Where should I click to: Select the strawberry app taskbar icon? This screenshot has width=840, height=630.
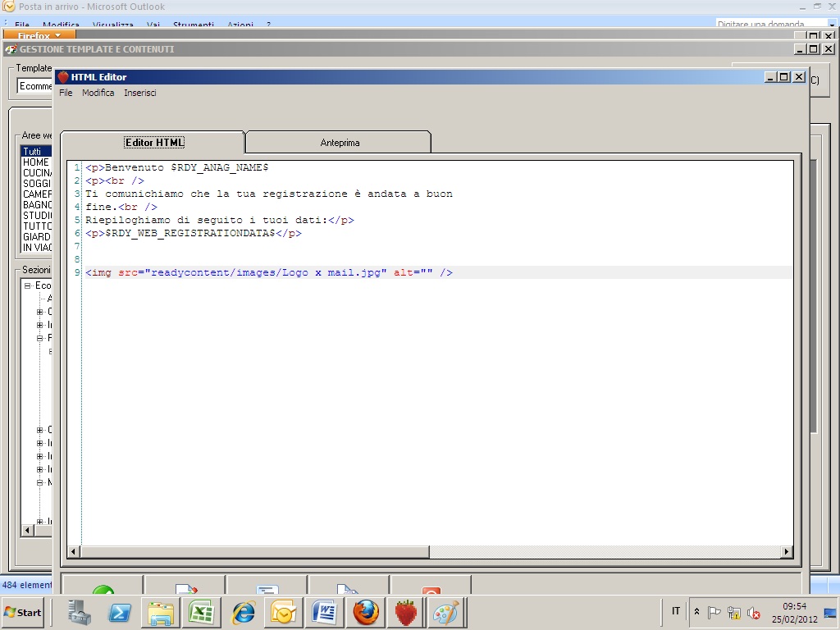click(x=406, y=612)
